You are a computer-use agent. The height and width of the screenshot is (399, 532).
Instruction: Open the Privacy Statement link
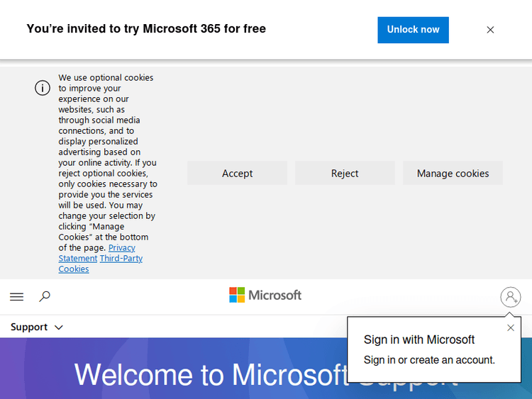121,248
